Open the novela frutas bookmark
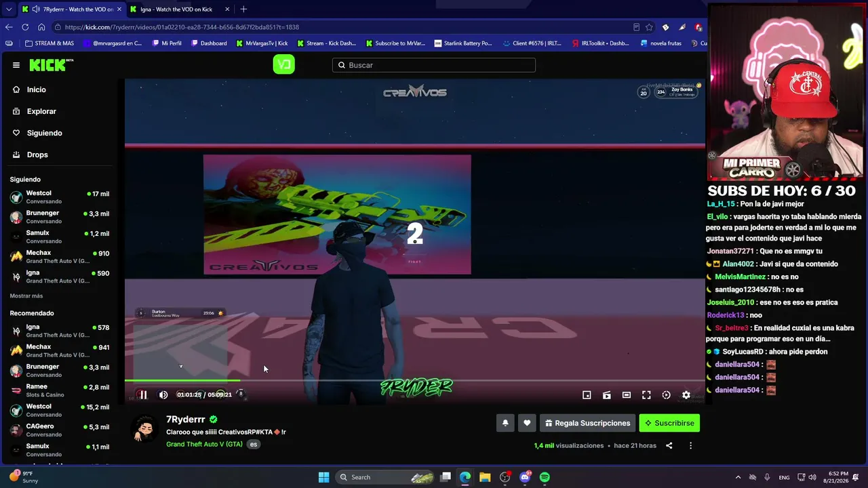868x488 pixels. (x=661, y=43)
